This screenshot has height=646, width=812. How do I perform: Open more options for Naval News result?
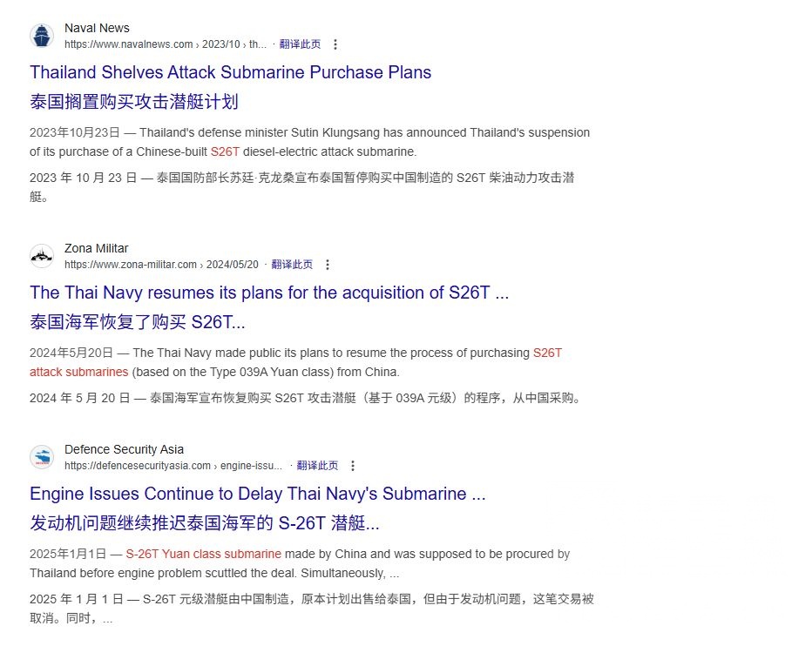(x=335, y=44)
